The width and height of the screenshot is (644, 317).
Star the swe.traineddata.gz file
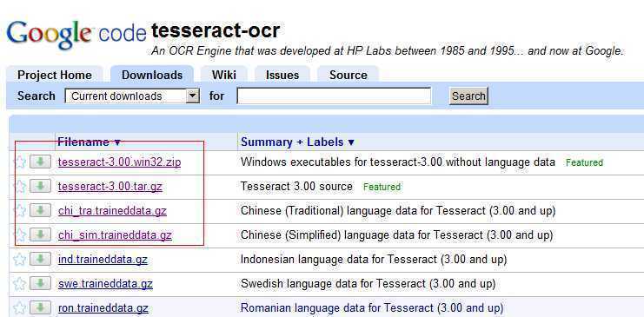pyautogui.click(x=20, y=284)
